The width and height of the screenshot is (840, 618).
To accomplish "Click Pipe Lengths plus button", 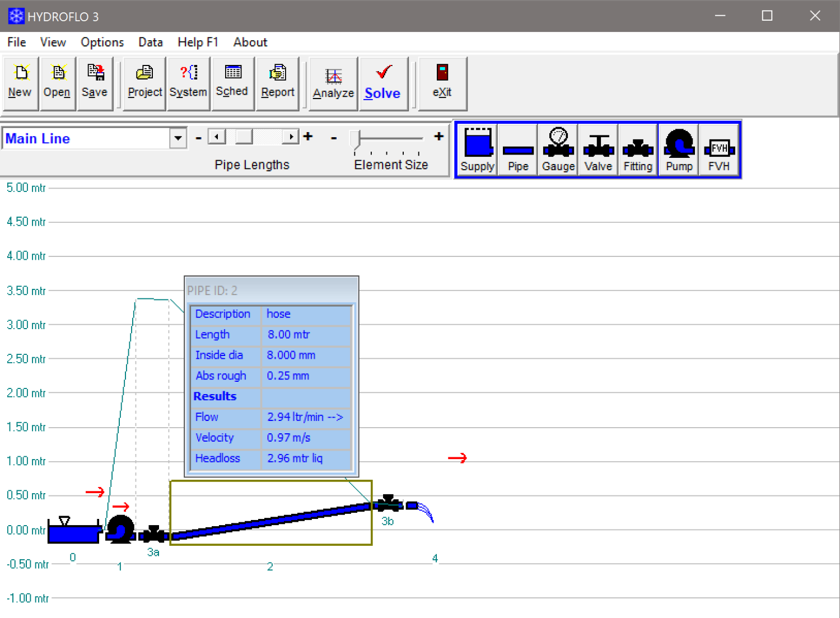I will click(308, 136).
